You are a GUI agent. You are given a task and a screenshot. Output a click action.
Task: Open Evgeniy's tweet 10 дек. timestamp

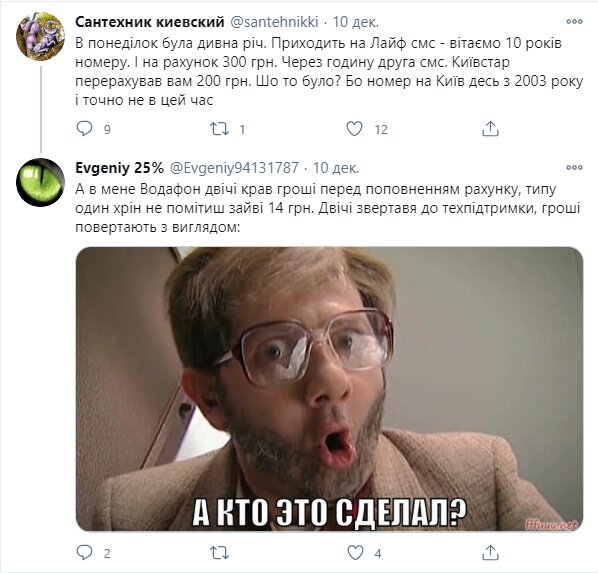click(x=336, y=168)
